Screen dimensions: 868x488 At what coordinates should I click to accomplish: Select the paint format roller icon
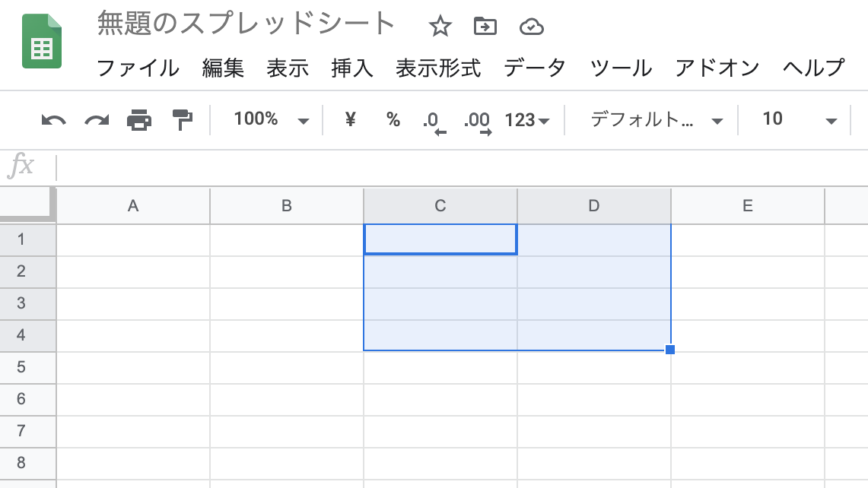point(183,119)
